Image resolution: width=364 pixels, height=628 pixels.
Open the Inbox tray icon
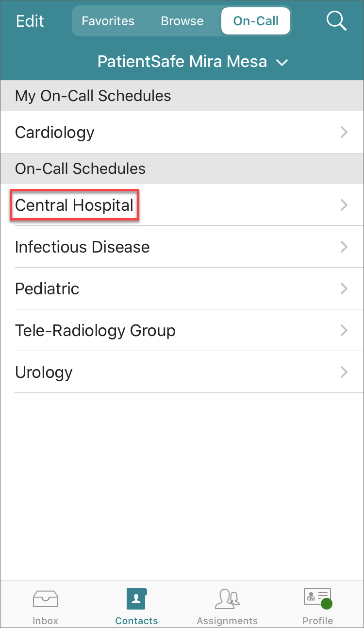click(46, 599)
